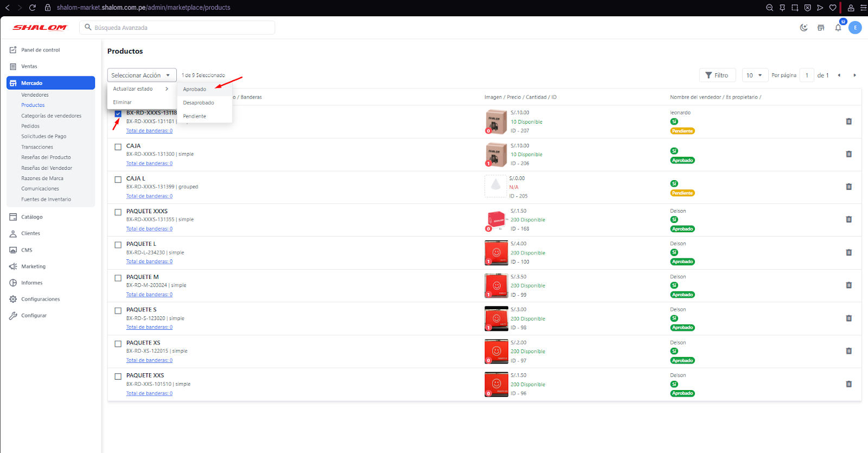Viewport: 868px width, 453px height.
Task: Click the notification bell icon
Action: click(838, 28)
